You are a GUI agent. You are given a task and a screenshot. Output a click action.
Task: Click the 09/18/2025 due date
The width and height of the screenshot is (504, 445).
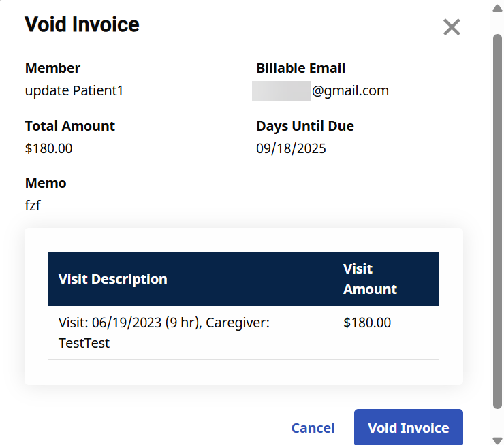click(291, 148)
